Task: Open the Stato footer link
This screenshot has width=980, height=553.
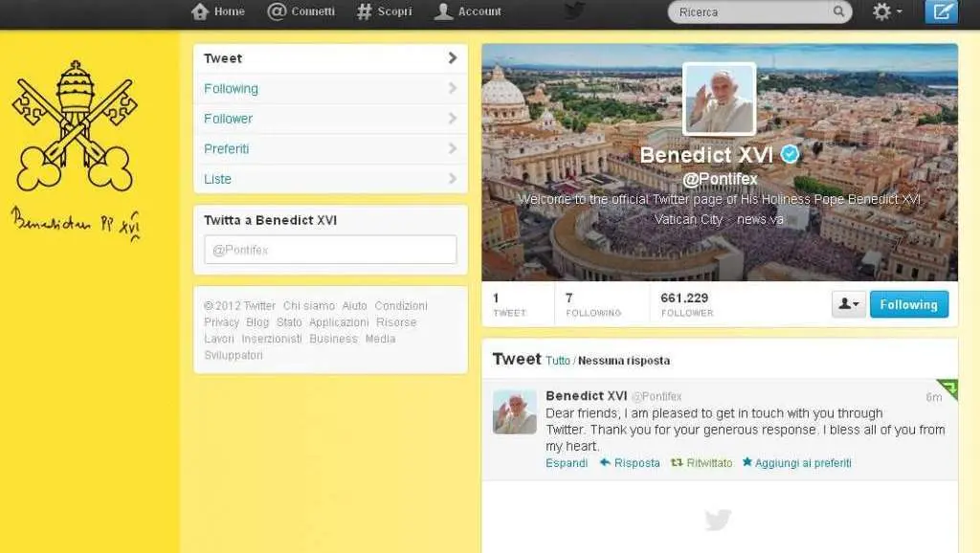Action: pyautogui.click(x=289, y=322)
